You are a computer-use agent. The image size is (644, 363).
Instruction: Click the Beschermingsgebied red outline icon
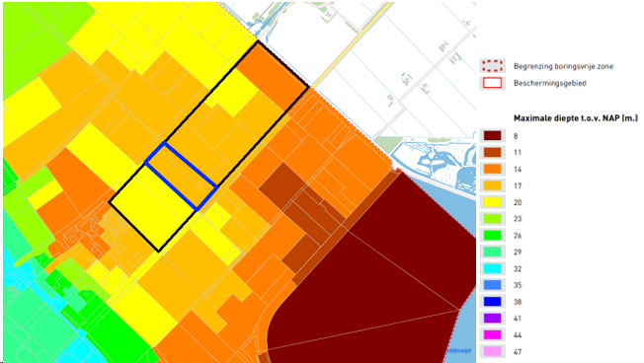point(492,83)
